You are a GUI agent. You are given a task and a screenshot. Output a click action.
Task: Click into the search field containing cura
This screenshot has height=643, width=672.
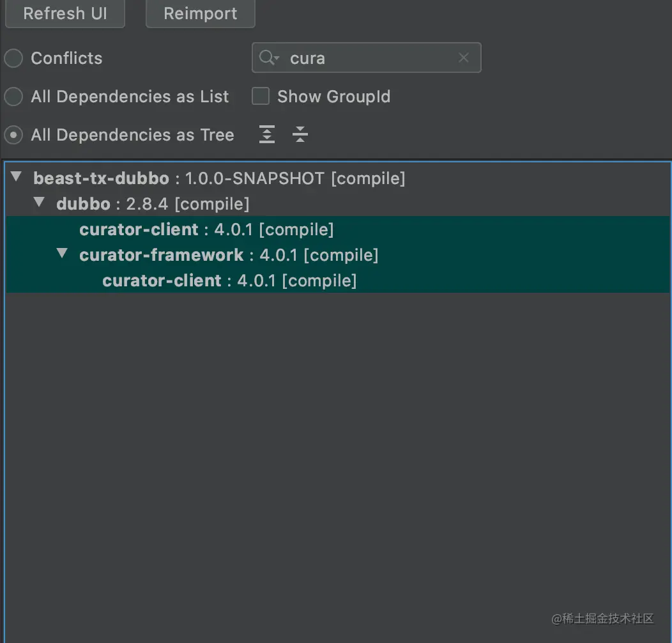click(x=370, y=58)
